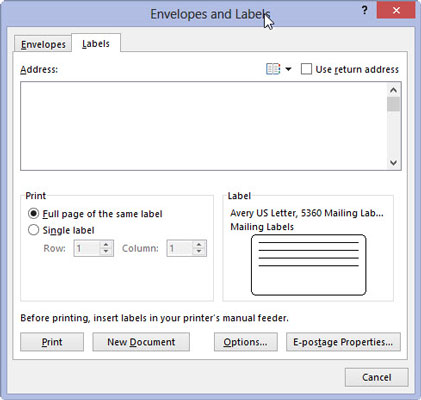Enable Use return address checkbox
This screenshot has width=421, height=400.
click(x=306, y=69)
